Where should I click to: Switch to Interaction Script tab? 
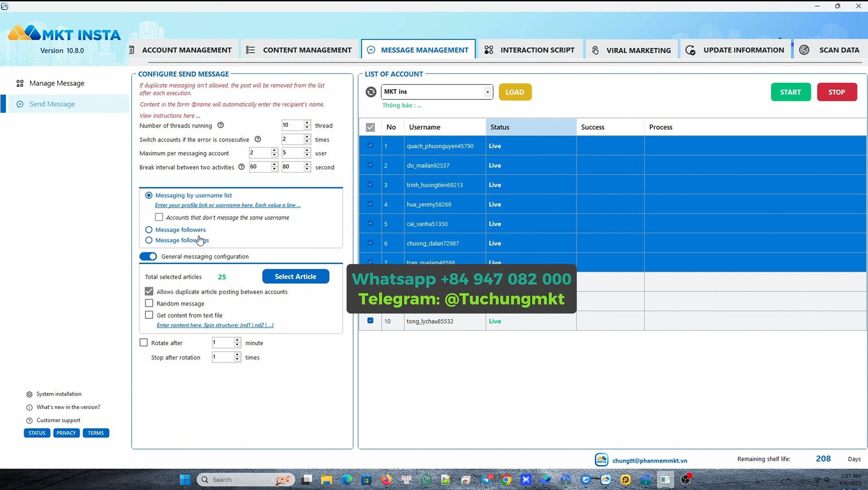pyautogui.click(x=530, y=50)
